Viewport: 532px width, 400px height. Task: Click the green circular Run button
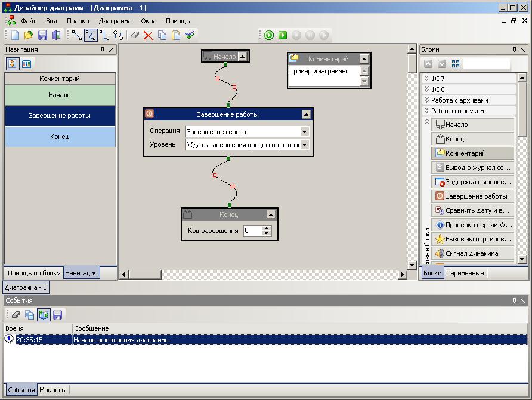269,35
